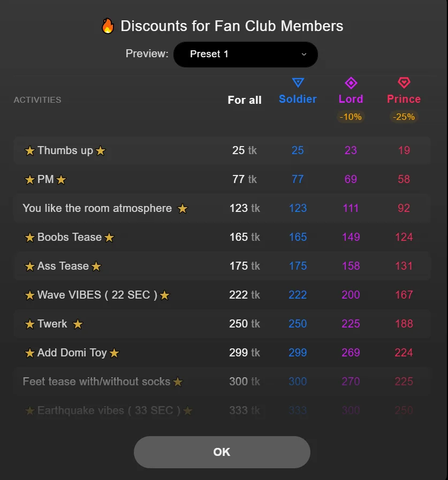Open the Preset 1 preview dropdown
The width and height of the screenshot is (448, 480).
[245, 55]
